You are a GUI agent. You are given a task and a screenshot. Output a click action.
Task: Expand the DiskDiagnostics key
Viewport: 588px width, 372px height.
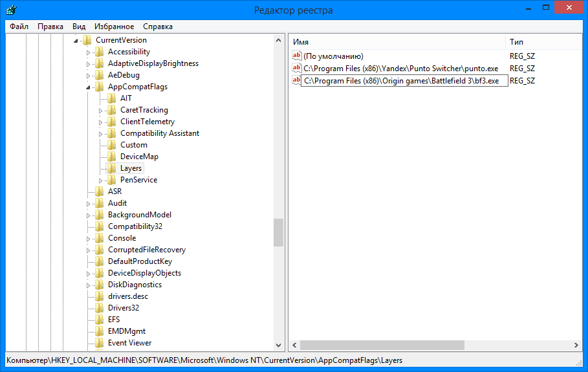pos(88,285)
